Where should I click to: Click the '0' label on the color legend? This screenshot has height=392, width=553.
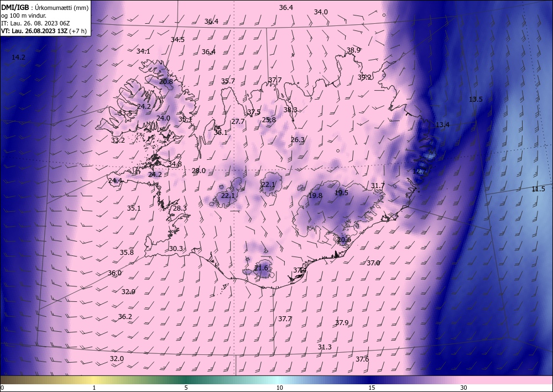coord(2,388)
